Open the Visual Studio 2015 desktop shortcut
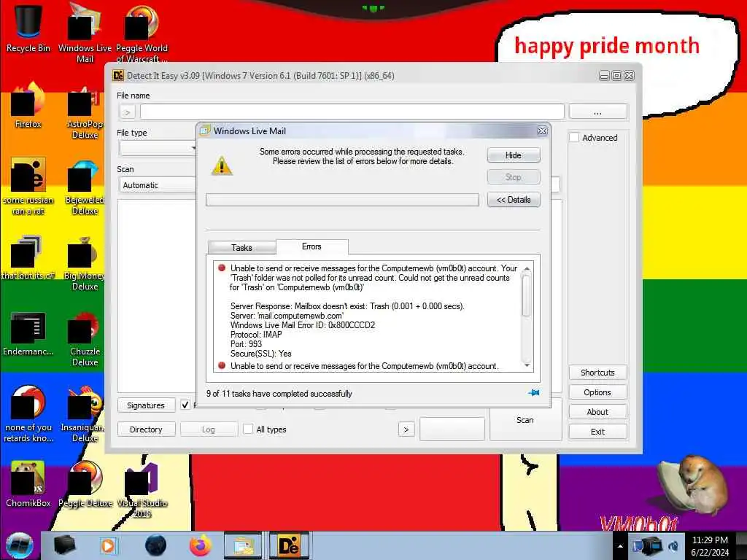 (142, 489)
